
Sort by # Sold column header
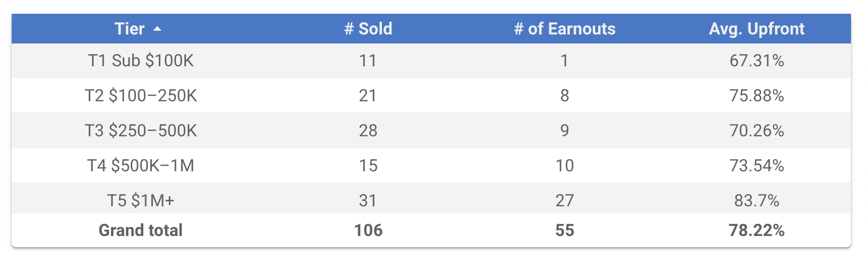pyautogui.click(x=368, y=29)
